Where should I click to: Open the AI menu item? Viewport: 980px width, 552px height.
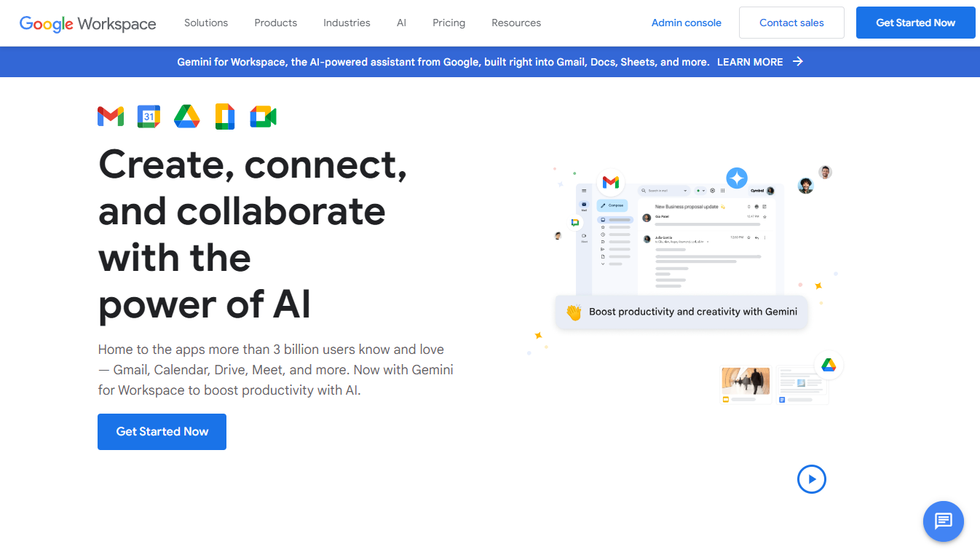401,23
